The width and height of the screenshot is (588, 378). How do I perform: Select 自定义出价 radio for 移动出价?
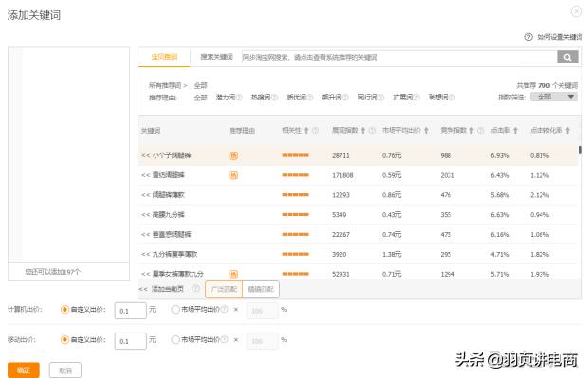[x=64, y=340]
